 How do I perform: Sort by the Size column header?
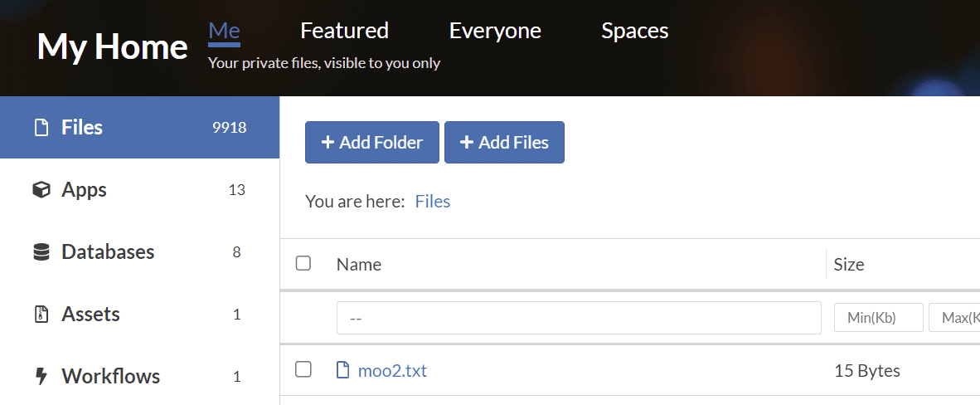(848, 265)
